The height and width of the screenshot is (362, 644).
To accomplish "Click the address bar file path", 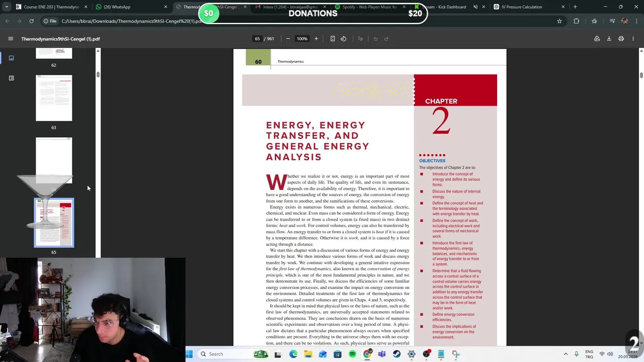I will [x=131, y=21].
